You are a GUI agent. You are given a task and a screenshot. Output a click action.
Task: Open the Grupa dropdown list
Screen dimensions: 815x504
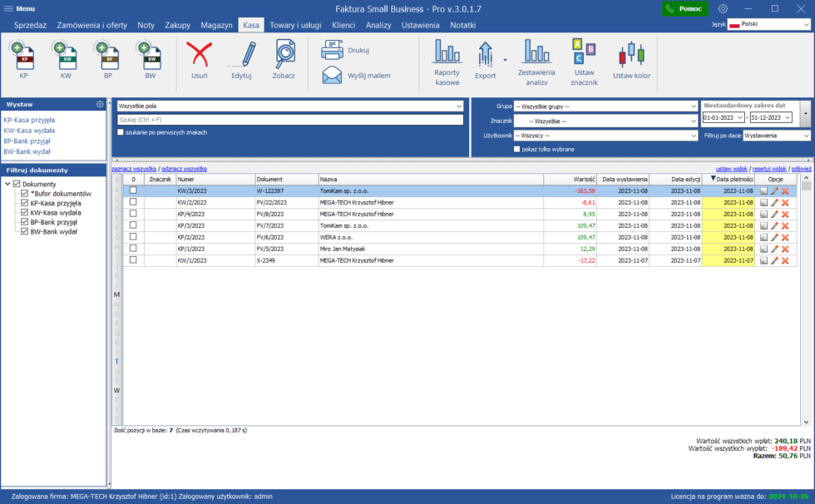pos(605,106)
